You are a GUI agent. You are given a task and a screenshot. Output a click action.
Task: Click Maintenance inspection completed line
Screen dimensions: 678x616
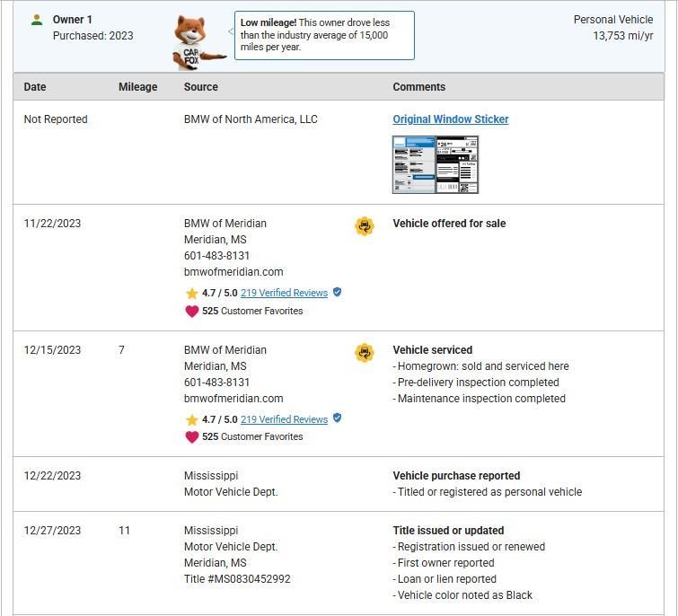click(480, 399)
